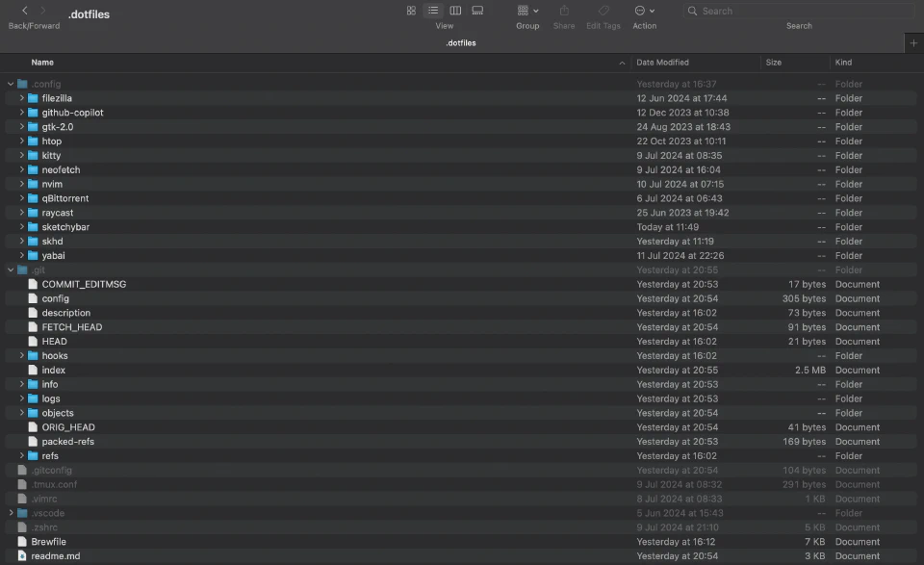Open the Group dropdown menu
The width and height of the screenshot is (924, 565).
pyautogui.click(x=527, y=11)
